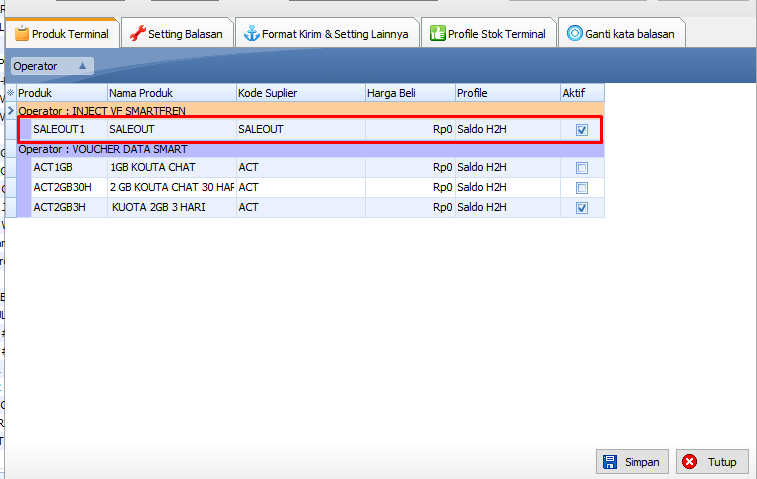Click the grid asterisk selector icon in header

(x=11, y=92)
